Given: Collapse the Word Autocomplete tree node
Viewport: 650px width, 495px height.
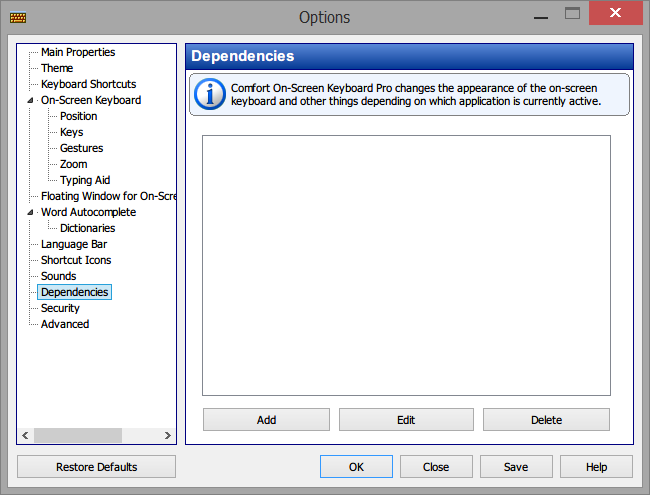Looking at the screenshot, I should point(30,212).
